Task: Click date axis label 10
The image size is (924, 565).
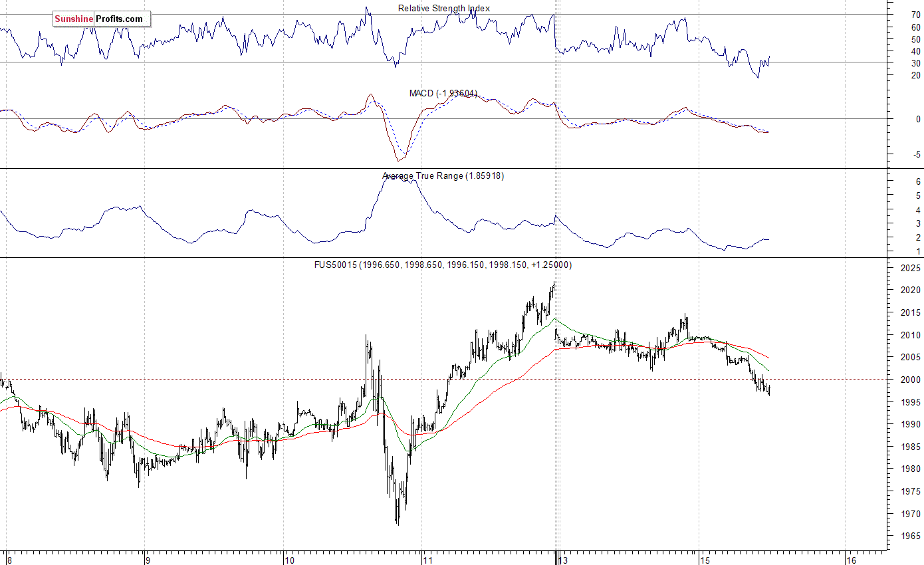Action: [x=290, y=560]
